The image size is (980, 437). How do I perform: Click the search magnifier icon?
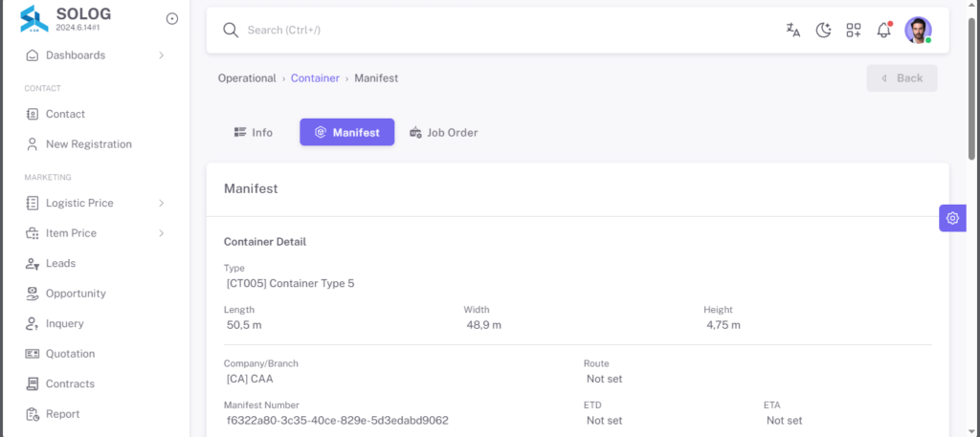(x=231, y=30)
